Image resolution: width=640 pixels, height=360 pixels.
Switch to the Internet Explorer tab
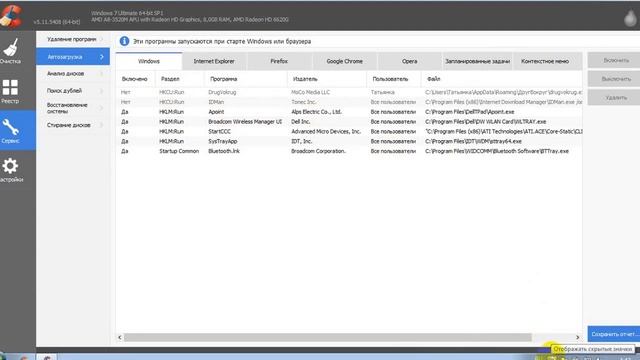tap(214, 61)
